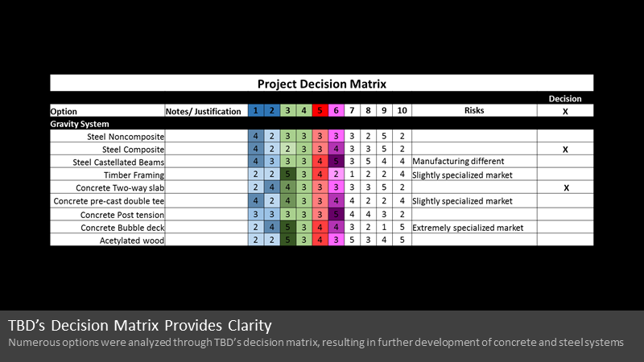Select the Acetylated wood row label
This screenshot has height=362, width=644.
click(132, 241)
